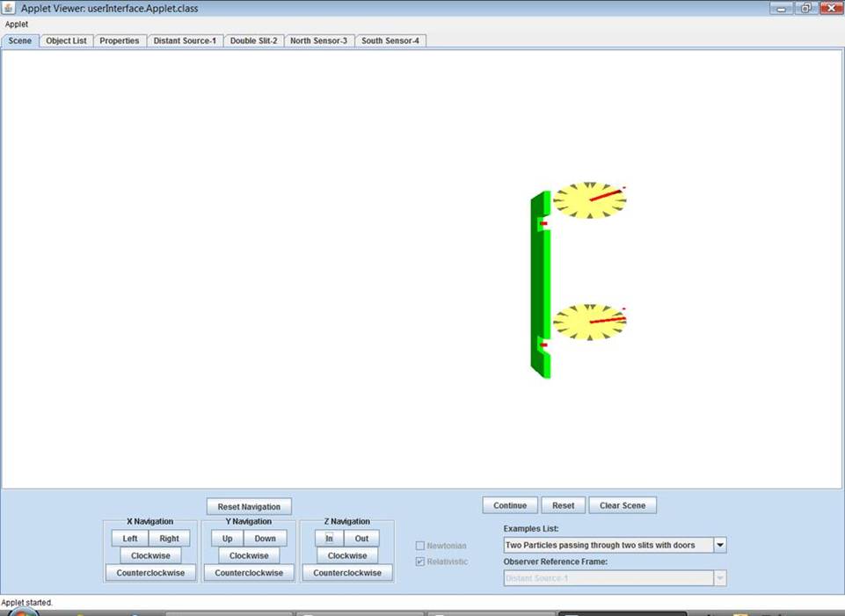Open the Applet menu
Image resolution: width=845 pixels, height=616 pixels.
tap(17, 25)
